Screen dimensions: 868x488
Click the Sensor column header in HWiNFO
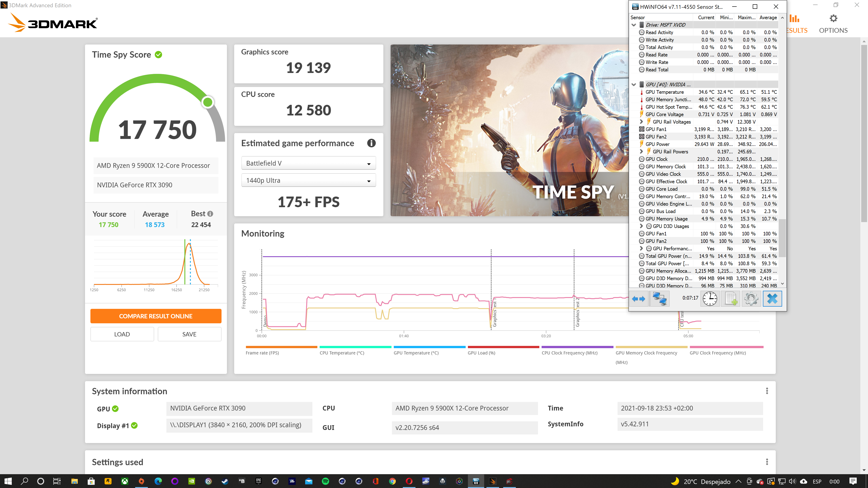661,18
